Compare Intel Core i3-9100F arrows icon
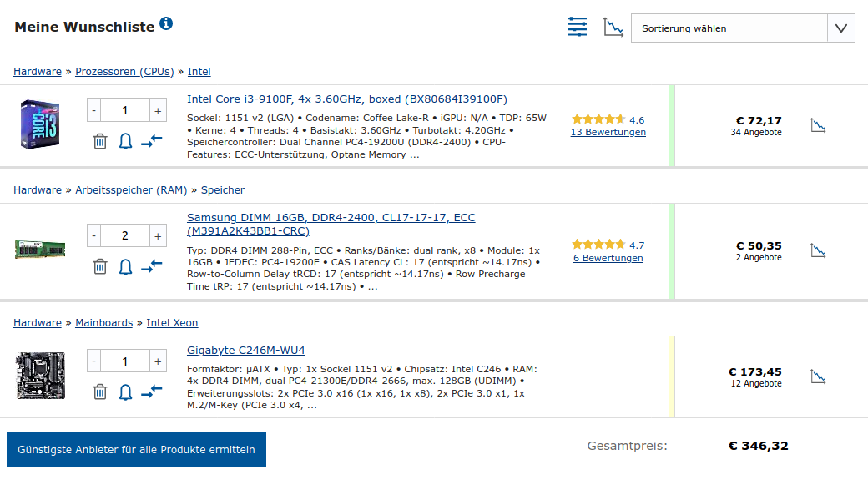 tap(151, 141)
